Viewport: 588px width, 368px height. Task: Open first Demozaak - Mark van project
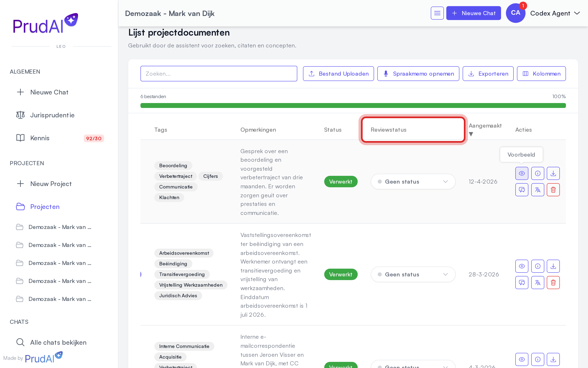click(54, 227)
